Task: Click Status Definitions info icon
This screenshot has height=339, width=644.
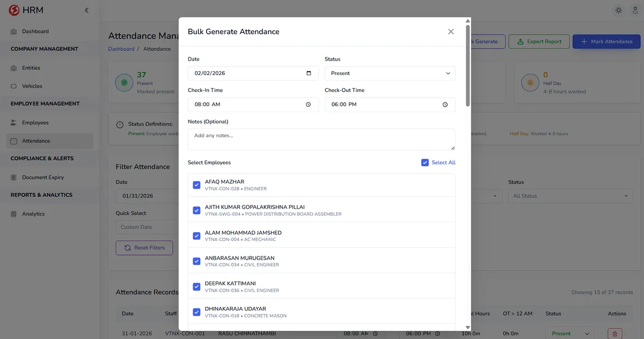Action: [x=120, y=125]
